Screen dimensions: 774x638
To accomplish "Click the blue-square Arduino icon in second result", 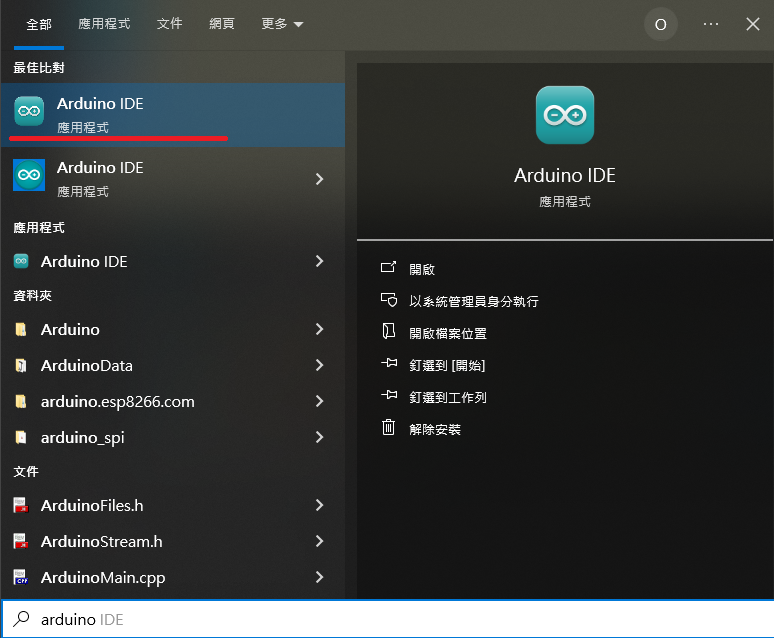I will [29, 175].
